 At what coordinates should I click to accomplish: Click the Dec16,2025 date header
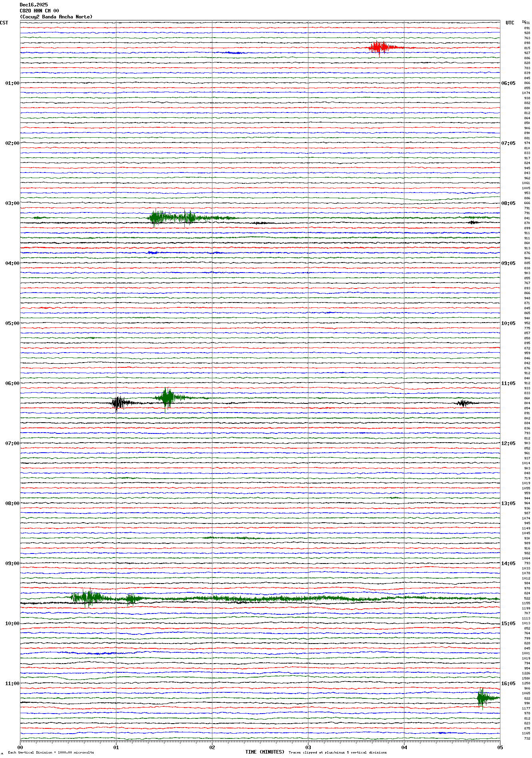point(34,5)
